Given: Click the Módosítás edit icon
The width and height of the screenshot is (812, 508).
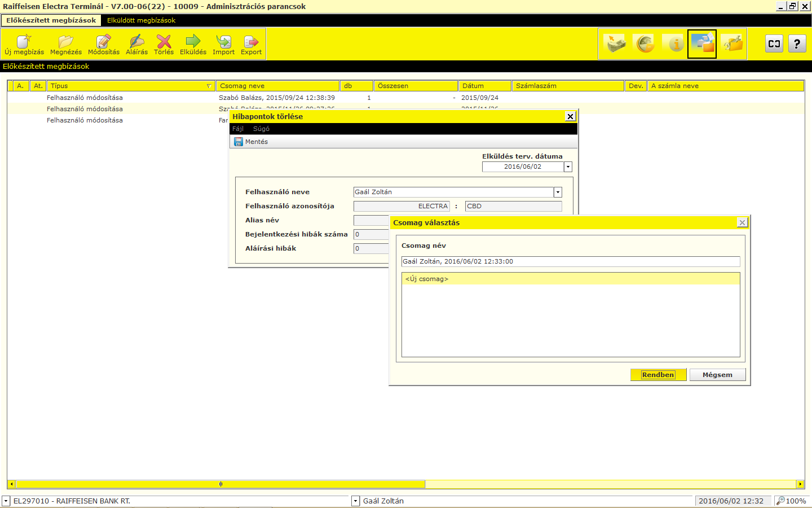Looking at the screenshot, I should click(103, 41).
